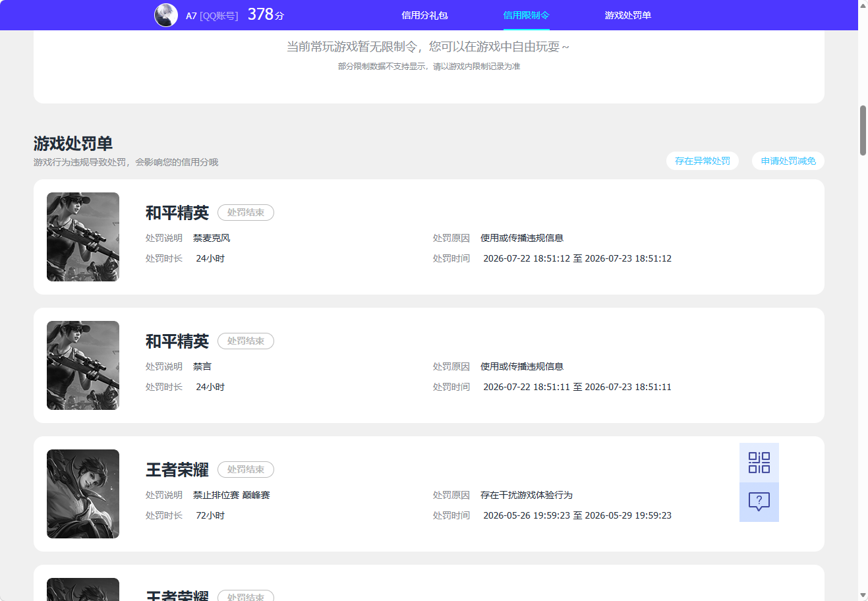Open game thumbnail of 禁麦克风 penalty card
The width and height of the screenshot is (868, 601).
pyautogui.click(x=83, y=237)
